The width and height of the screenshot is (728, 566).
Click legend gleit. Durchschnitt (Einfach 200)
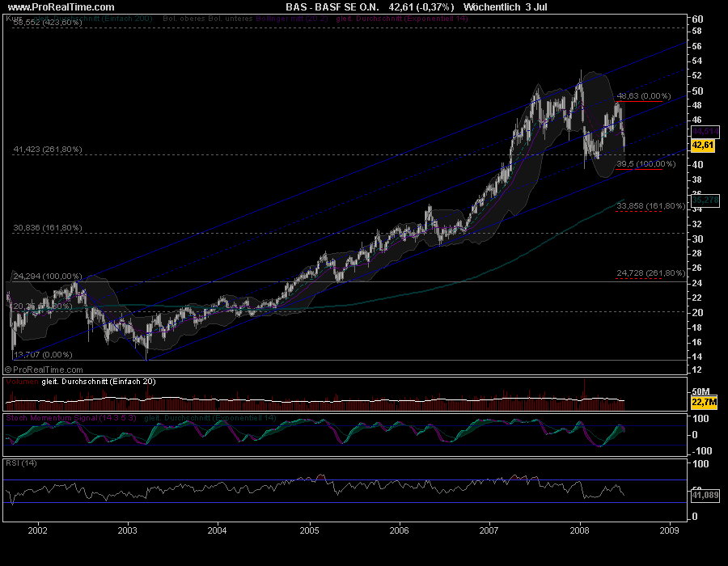point(93,19)
